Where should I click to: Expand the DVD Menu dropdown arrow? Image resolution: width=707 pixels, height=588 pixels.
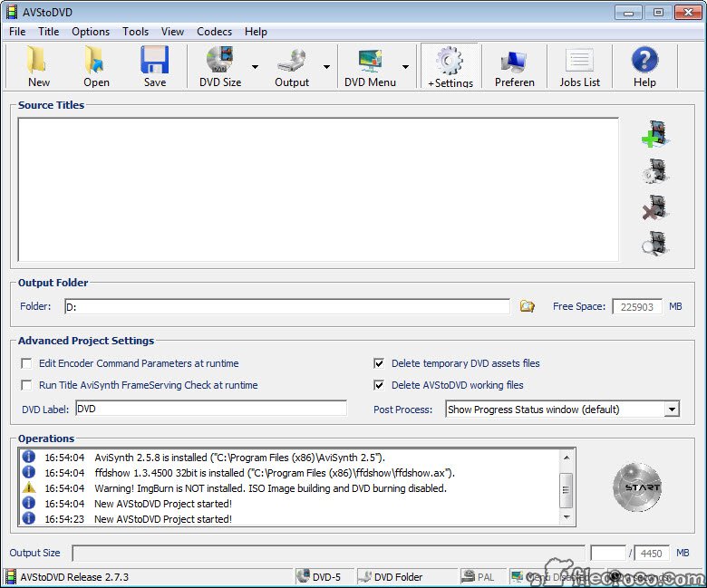[x=405, y=67]
